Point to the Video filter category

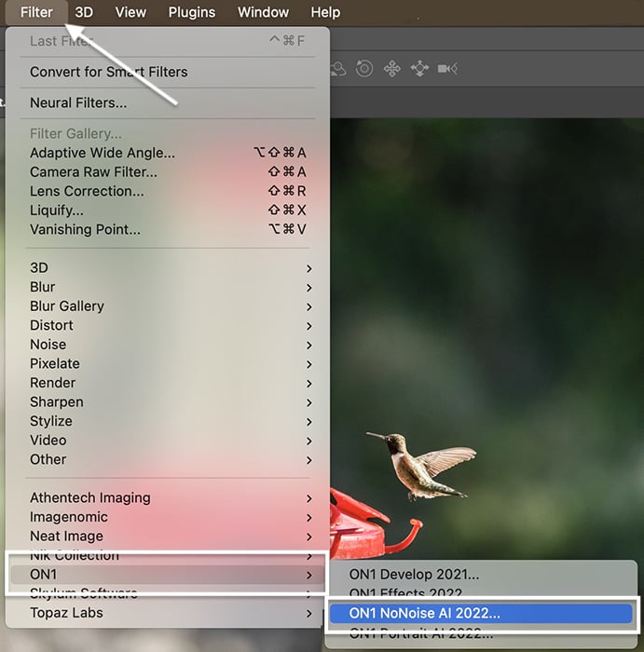168,441
